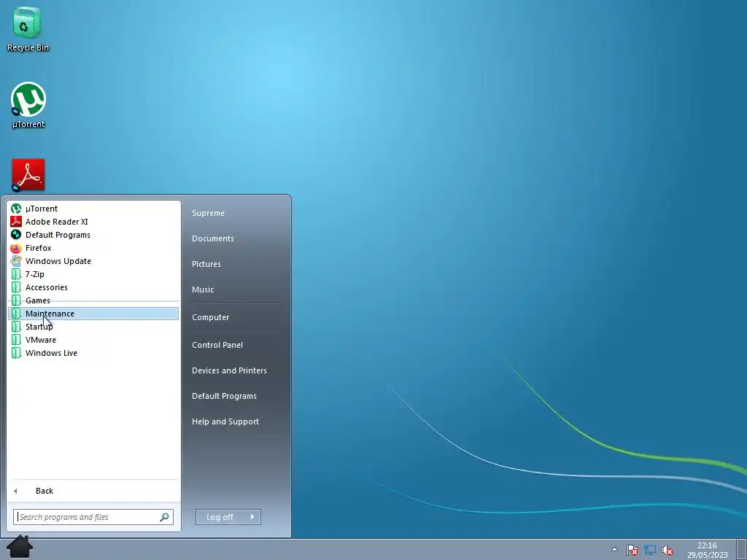Expand the Accessories program folder
This screenshot has width=747, height=560.
93,287
